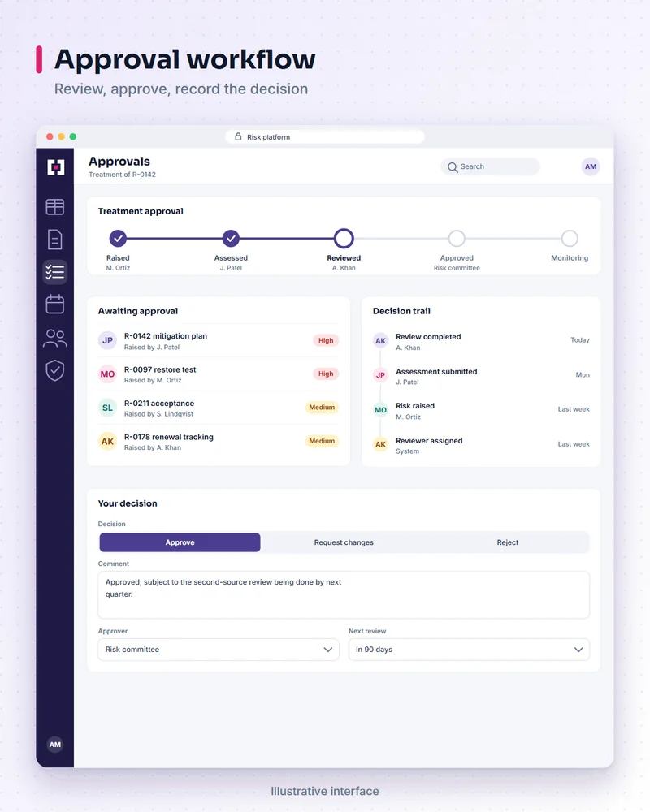The width and height of the screenshot is (650, 812).
Task: Select the Reviewed step marker
Action: click(x=344, y=239)
